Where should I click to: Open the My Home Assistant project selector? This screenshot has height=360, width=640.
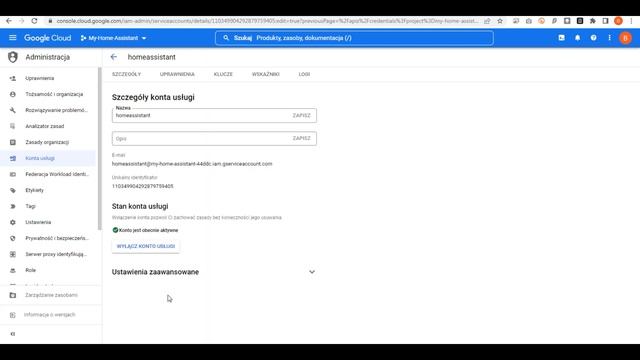113,38
